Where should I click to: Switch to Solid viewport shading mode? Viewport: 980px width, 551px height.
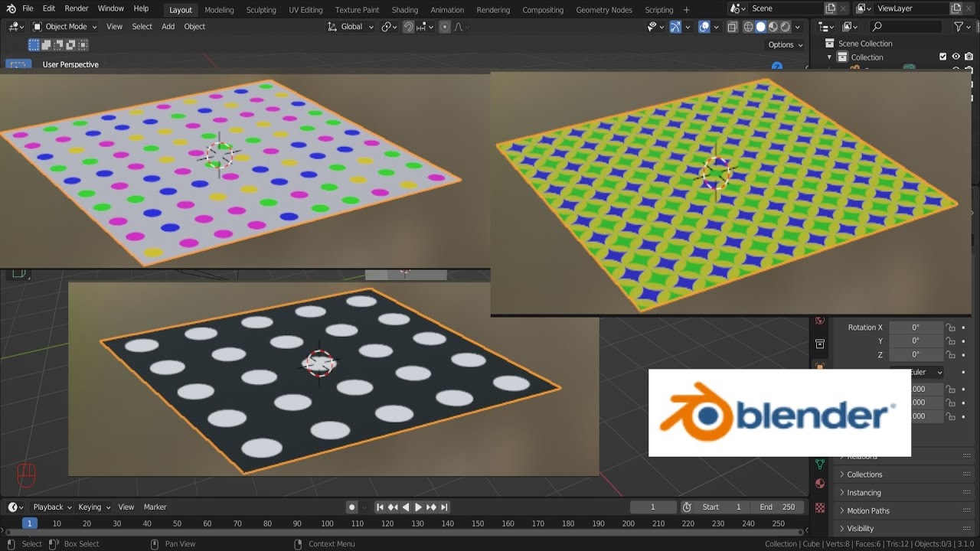[x=760, y=26]
